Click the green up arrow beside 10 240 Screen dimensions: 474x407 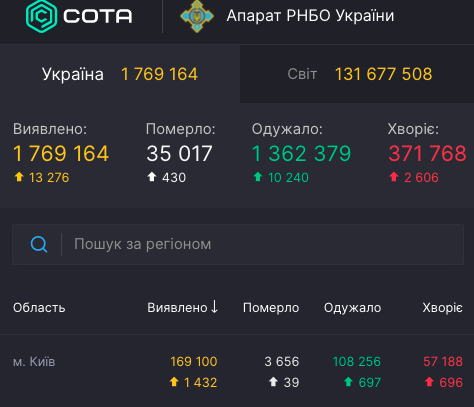coord(258,177)
